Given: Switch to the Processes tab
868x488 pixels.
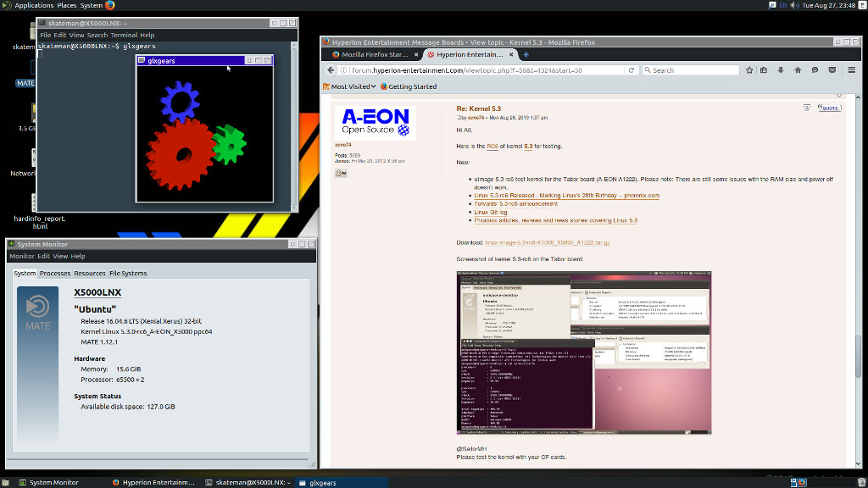Looking at the screenshot, I should point(55,274).
